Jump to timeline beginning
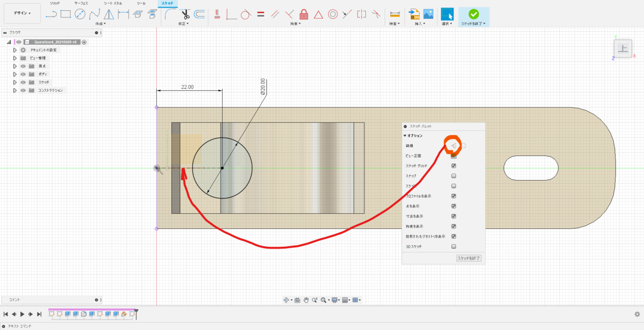Viewport: 644px width, 330px height. point(6,314)
